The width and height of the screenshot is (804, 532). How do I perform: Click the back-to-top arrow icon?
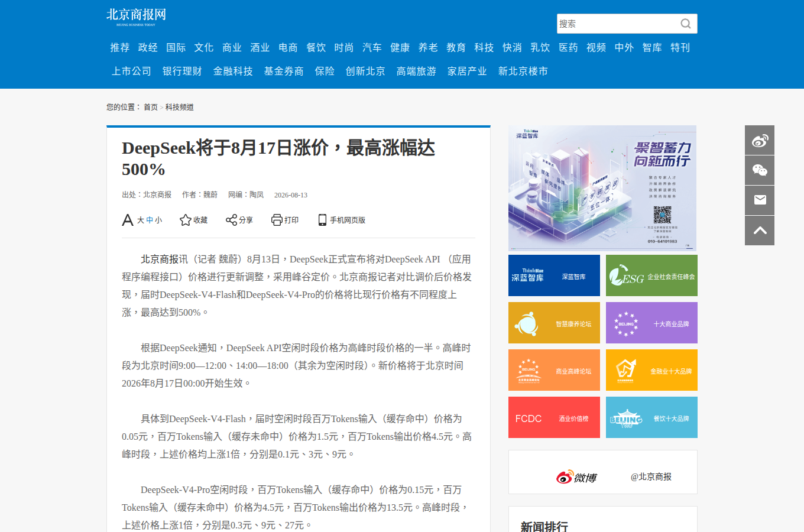[x=760, y=231]
